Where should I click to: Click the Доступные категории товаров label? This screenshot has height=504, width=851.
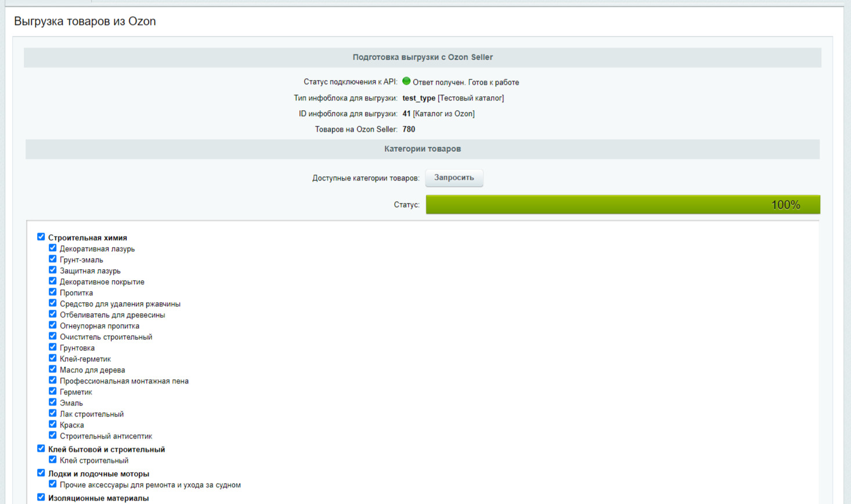(366, 178)
